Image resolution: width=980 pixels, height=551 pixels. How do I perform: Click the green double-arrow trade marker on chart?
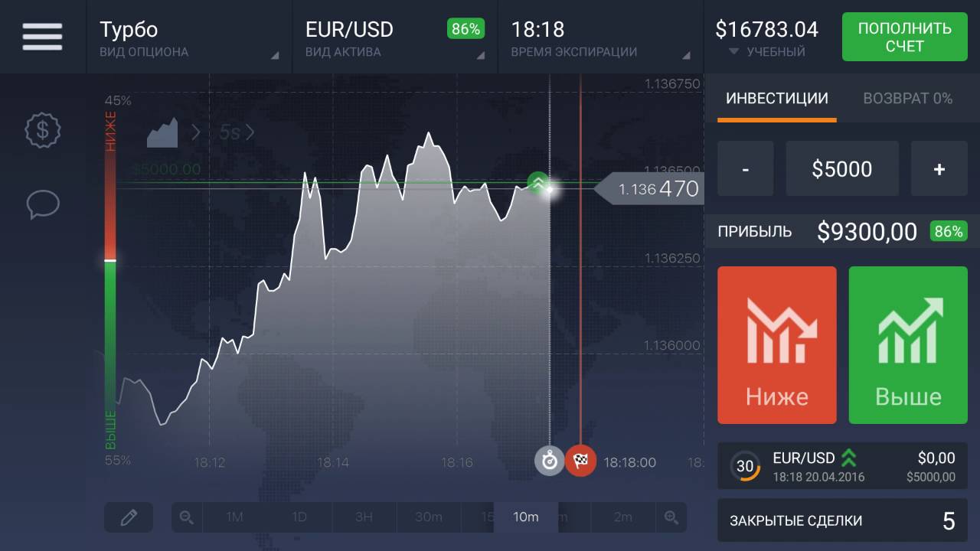click(x=538, y=183)
